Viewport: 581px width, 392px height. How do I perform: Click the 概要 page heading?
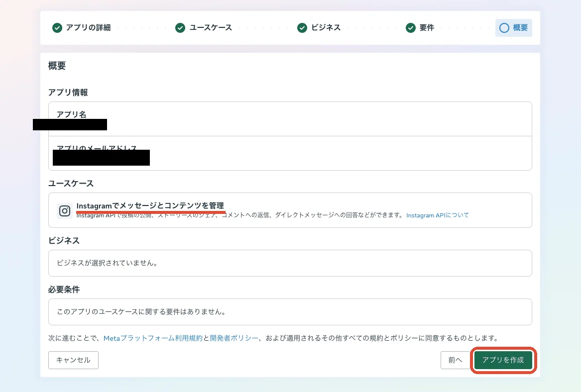[57, 66]
